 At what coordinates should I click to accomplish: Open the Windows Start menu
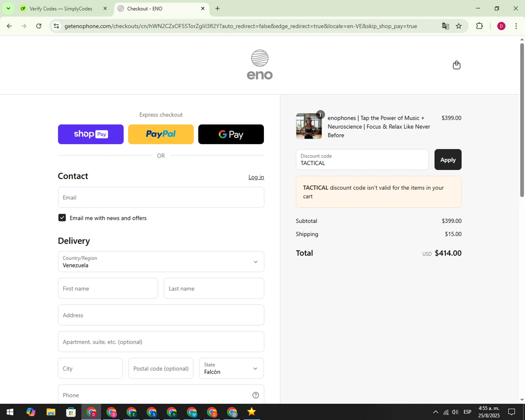(10, 412)
